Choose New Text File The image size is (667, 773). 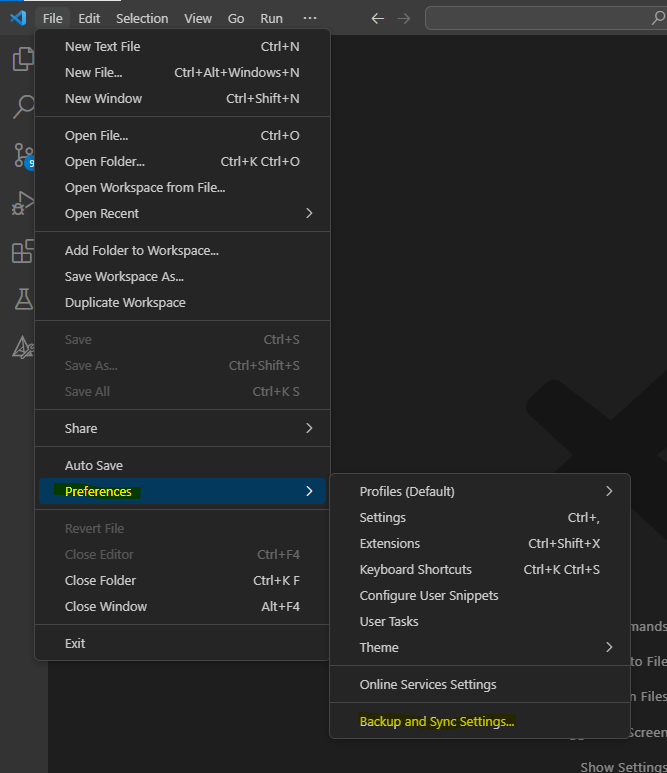(182, 46)
